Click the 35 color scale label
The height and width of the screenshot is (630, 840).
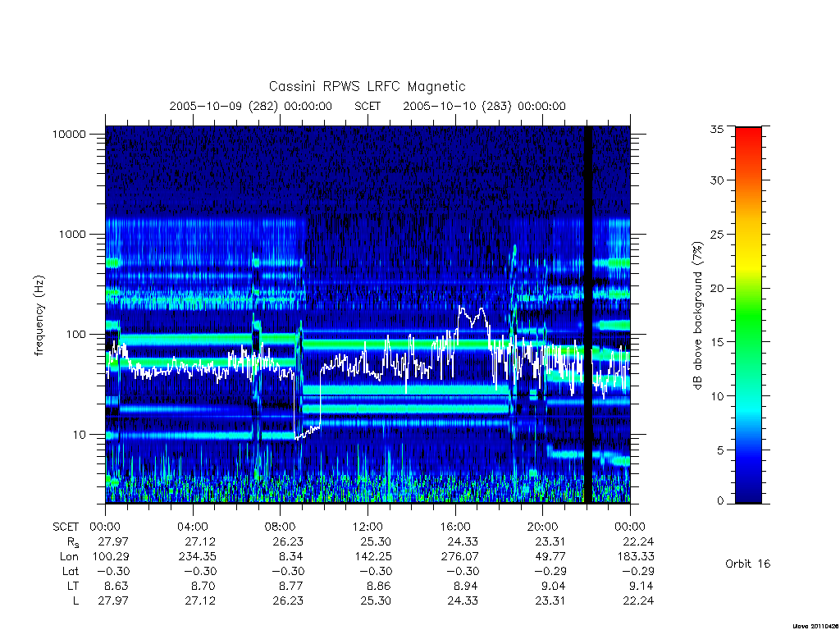[x=716, y=129]
